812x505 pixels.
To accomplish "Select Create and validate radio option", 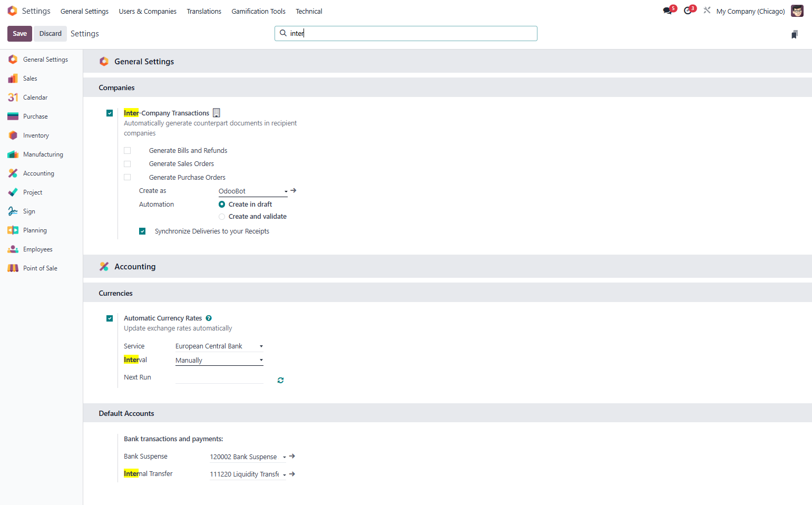I will point(222,217).
